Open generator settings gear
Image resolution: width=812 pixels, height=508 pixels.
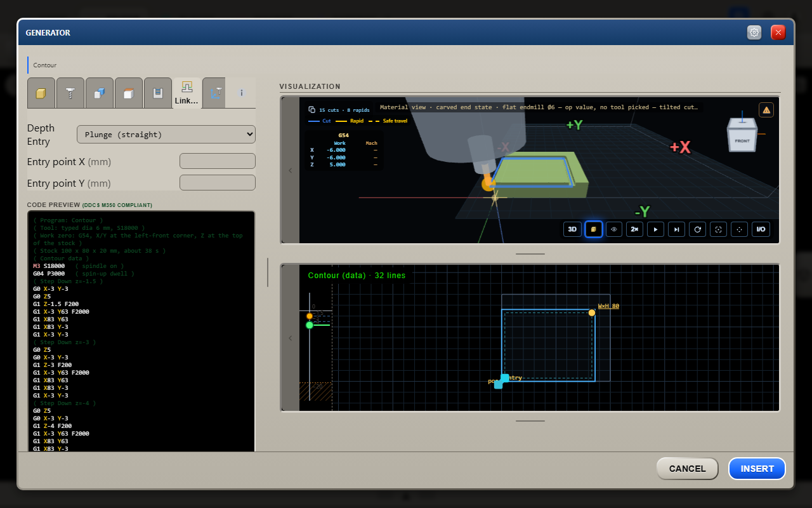coord(754,32)
